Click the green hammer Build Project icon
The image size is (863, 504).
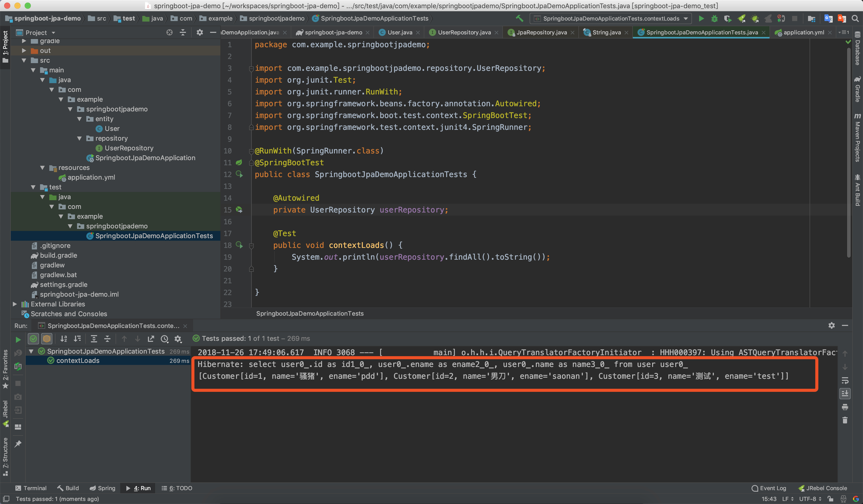(x=519, y=18)
